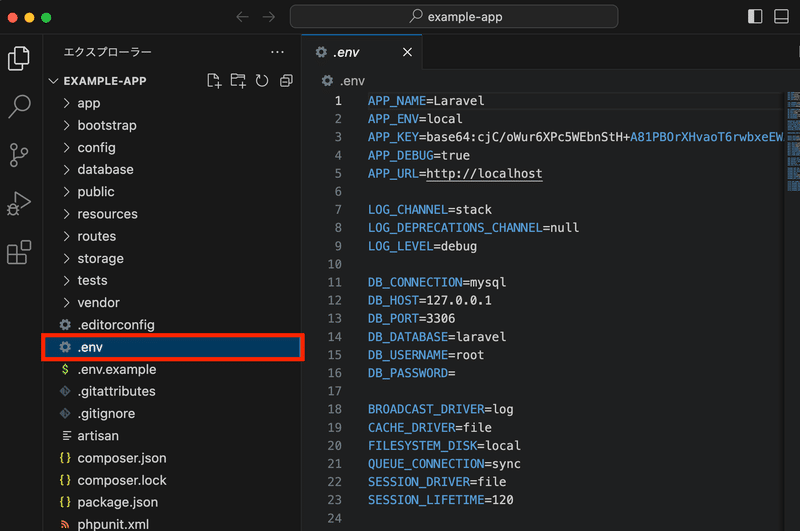
Task: Open the Extensions view
Action: [x=19, y=252]
